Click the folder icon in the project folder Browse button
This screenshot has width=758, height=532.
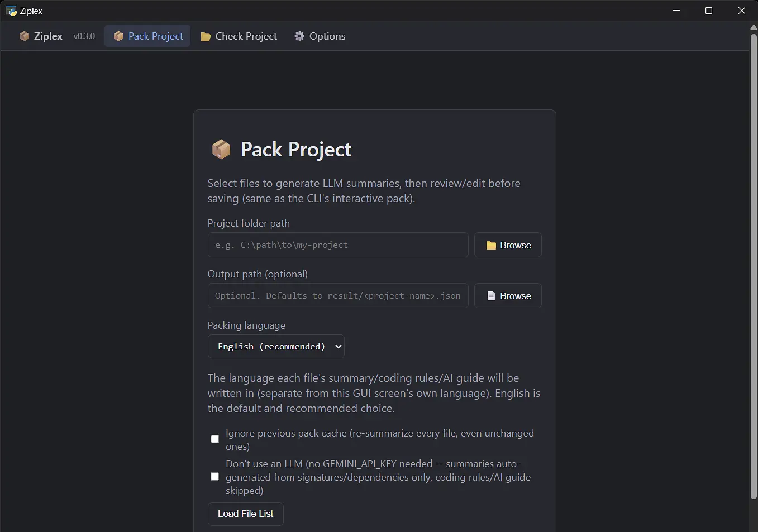coord(491,246)
